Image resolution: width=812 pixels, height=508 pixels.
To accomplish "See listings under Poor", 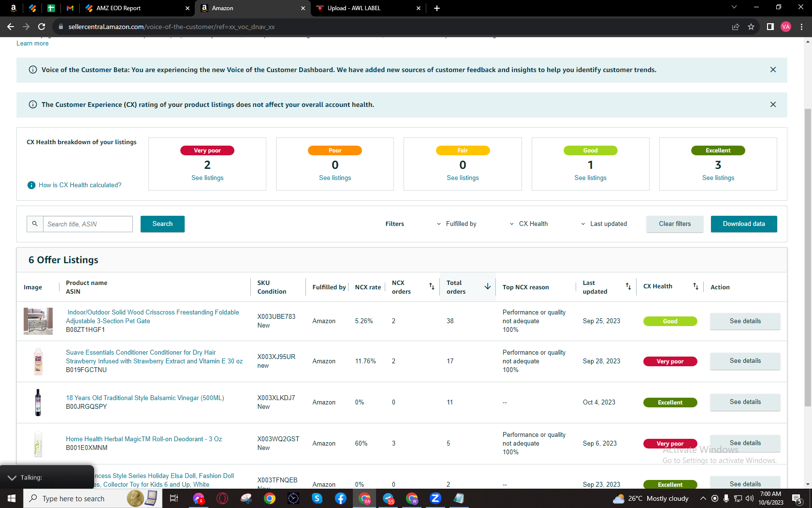I will tap(335, 178).
